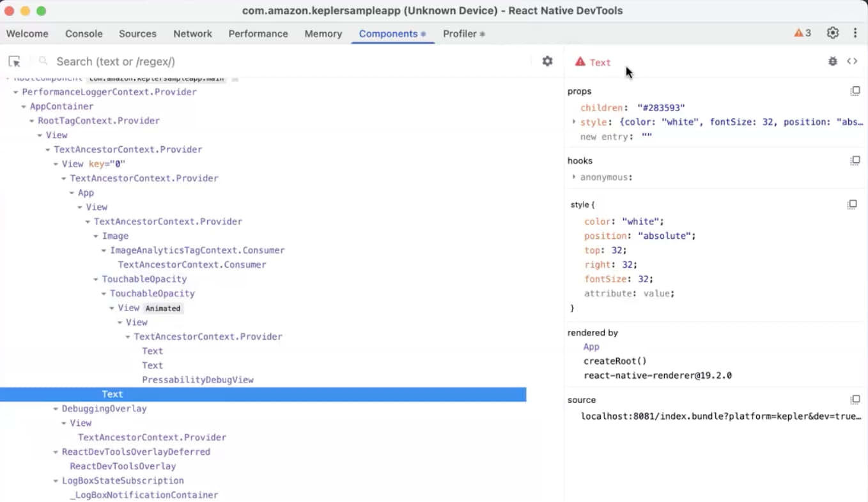Screen dimensions: 868x502
Task: Open the three-dot more options menu
Action: pos(855,33)
